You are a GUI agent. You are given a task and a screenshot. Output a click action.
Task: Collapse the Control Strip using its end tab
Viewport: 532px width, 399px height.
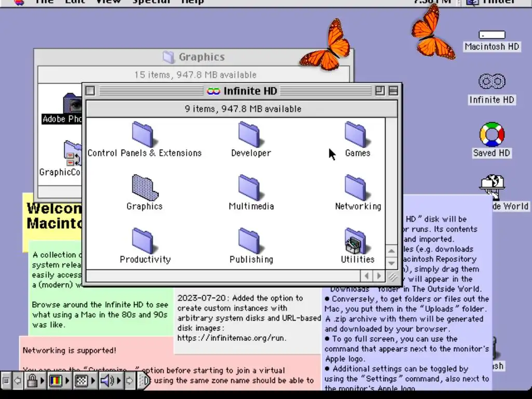click(144, 381)
